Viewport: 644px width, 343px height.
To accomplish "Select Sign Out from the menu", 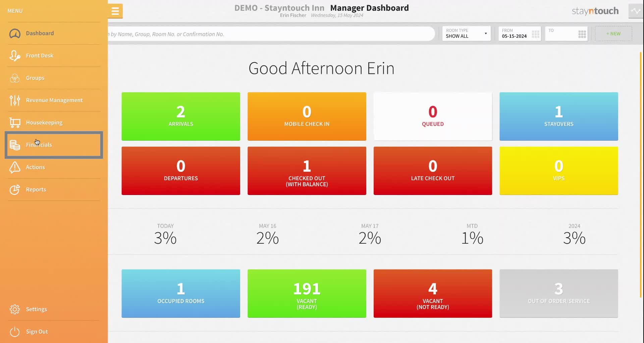I will coord(54,332).
